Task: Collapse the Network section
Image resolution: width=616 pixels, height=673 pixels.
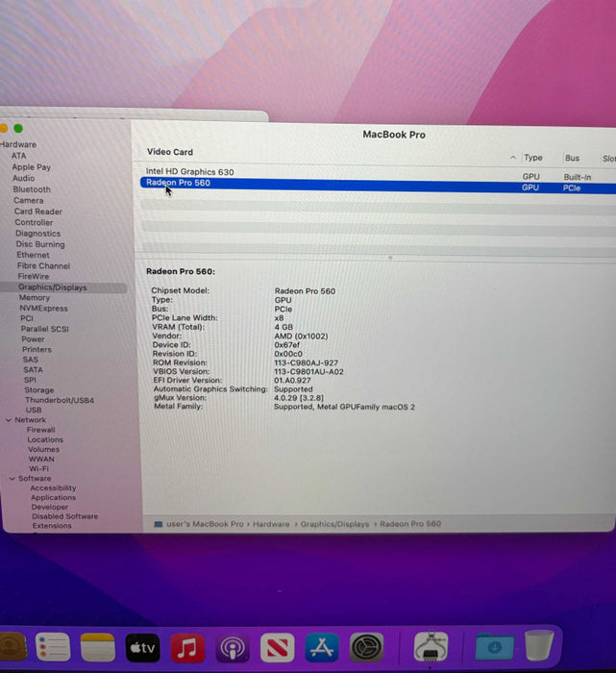Action: (x=9, y=420)
